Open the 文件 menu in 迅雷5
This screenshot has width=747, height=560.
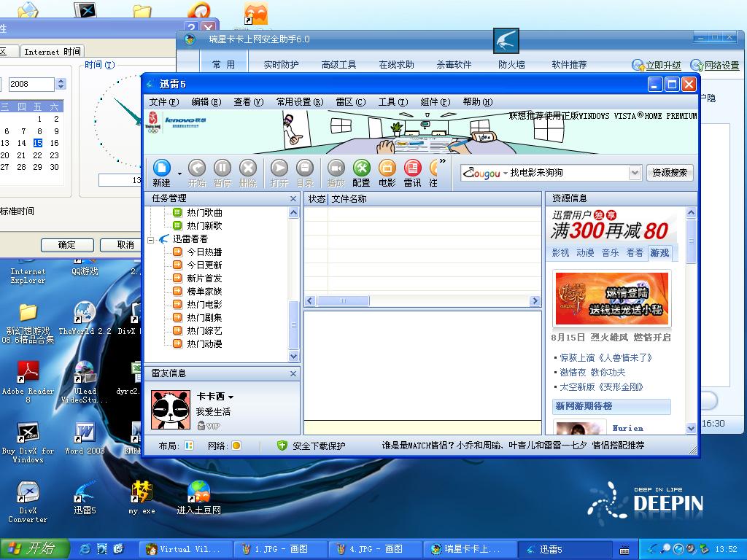tap(164, 102)
